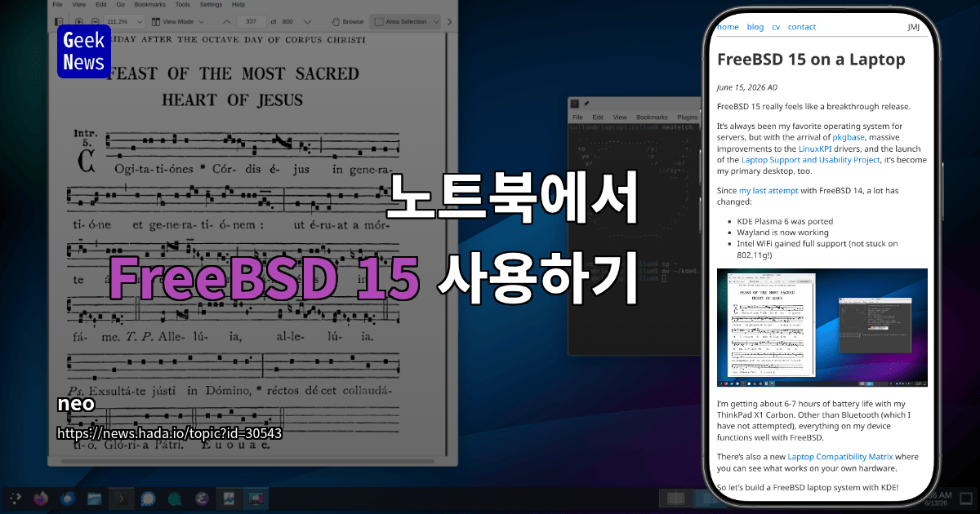This screenshot has width=980, height=514.
Task: Open the Go menu in Okular
Action: (x=121, y=5)
